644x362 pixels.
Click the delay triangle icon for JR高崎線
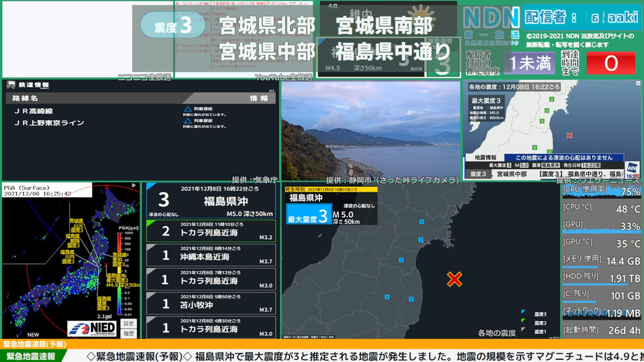(188, 109)
